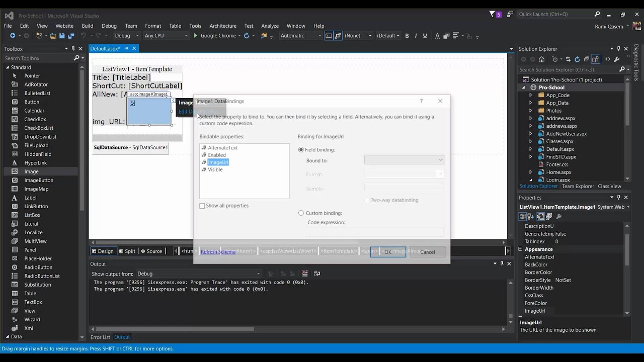
Task: Open the Show output from Debug dropdown
Action: 198,274
